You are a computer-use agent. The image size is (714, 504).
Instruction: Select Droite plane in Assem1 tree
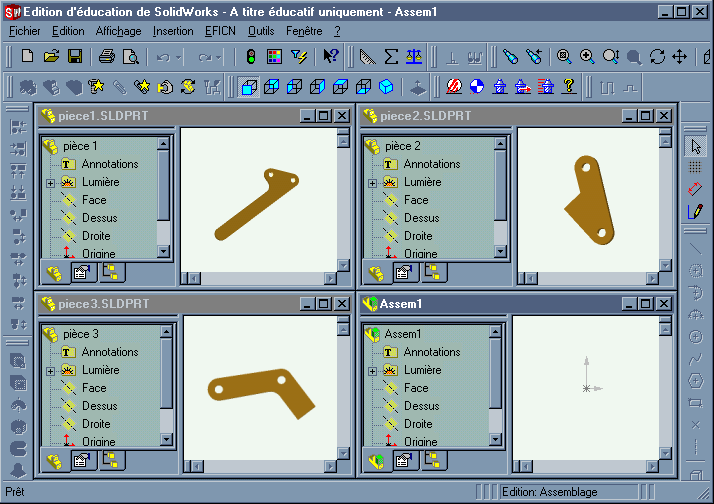418,424
